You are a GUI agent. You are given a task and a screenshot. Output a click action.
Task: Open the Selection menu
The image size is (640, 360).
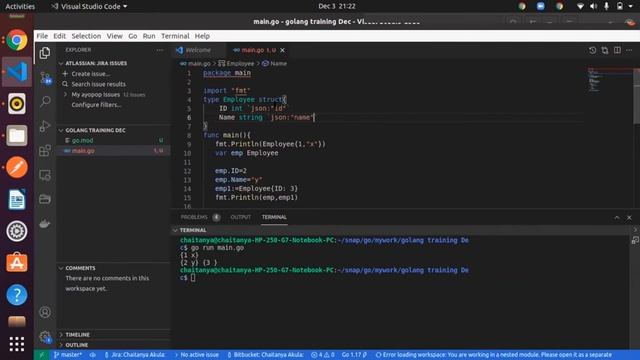(x=86, y=36)
